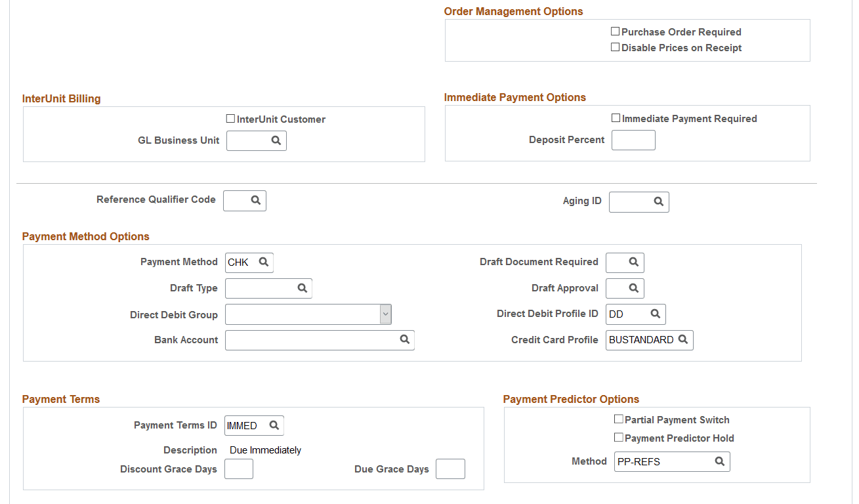Open the Reference Qualifier Code lookup

tap(256, 201)
